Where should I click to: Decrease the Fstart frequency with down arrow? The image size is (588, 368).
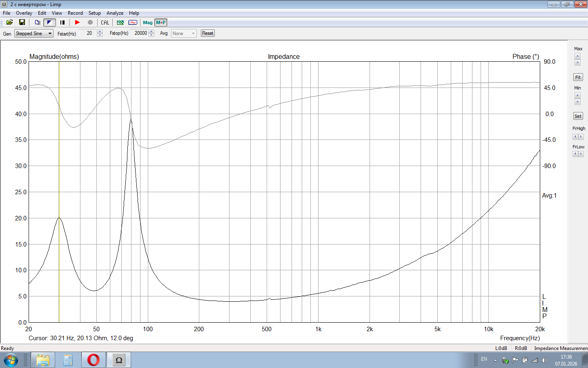[x=100, y=35]
